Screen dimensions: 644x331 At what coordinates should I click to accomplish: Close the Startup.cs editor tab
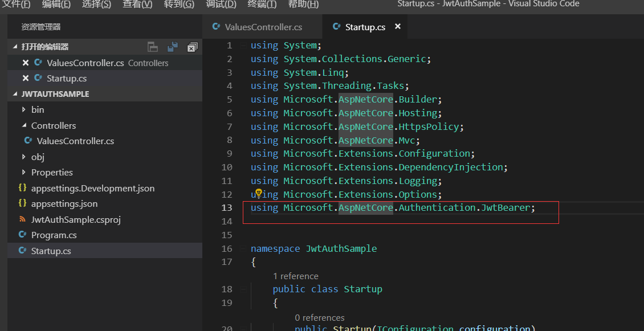tap(398, 26)
